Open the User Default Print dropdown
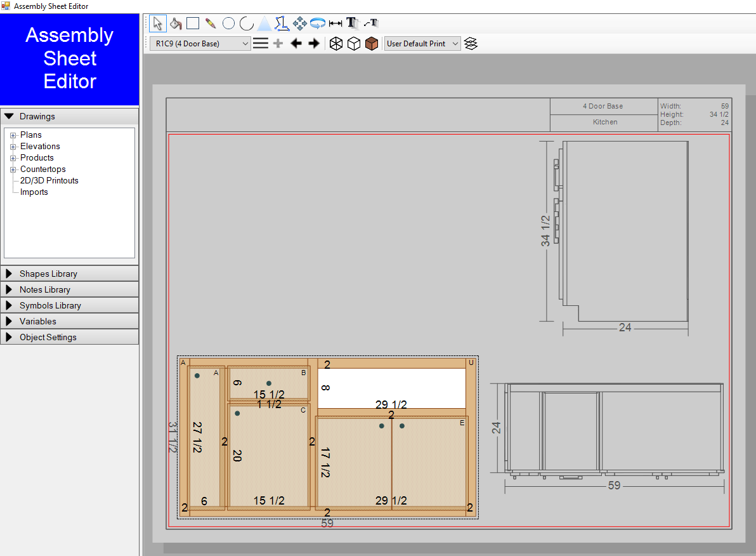Image resolution: width=756 pixels, height=556 pixels. click(422, 44)
